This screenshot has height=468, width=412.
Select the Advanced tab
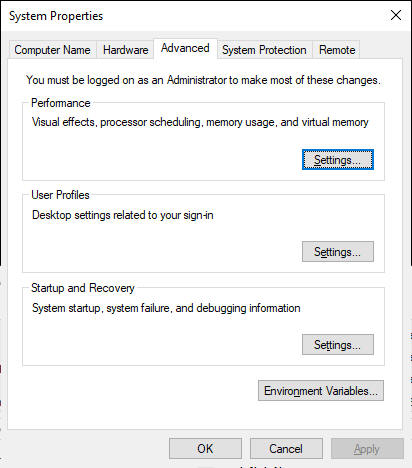click(185, 49)
